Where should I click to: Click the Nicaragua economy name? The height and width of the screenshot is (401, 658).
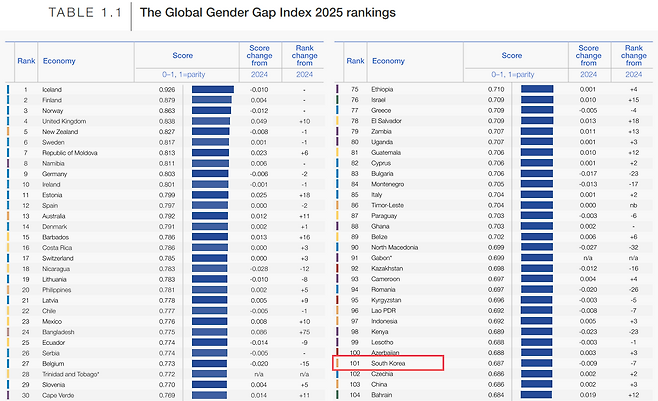tap(56, 269)
